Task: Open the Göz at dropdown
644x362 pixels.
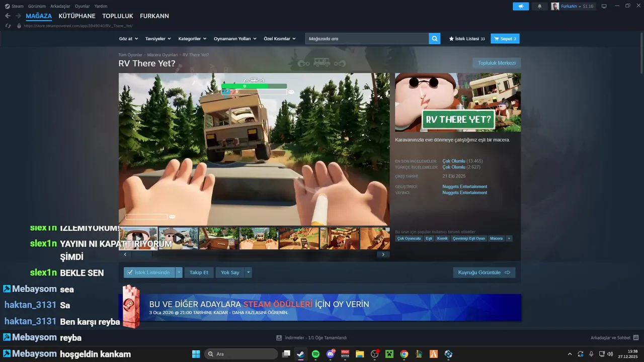Action: click(x=128, y=39)
